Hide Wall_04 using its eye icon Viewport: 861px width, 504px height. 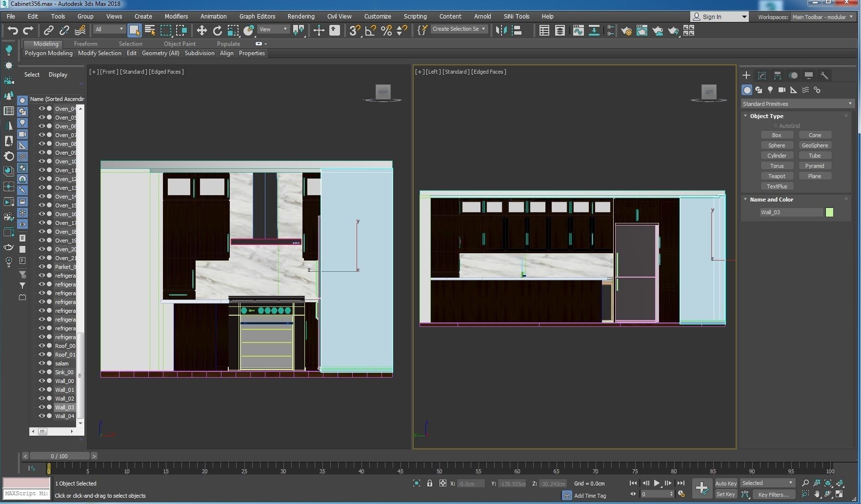[x=42, y=416]
